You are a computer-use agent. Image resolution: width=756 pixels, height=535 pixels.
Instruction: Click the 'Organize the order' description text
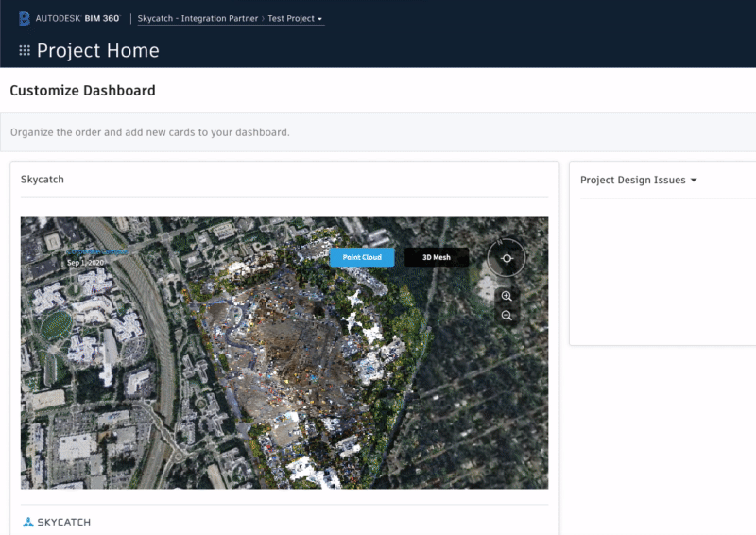(150, 132)
